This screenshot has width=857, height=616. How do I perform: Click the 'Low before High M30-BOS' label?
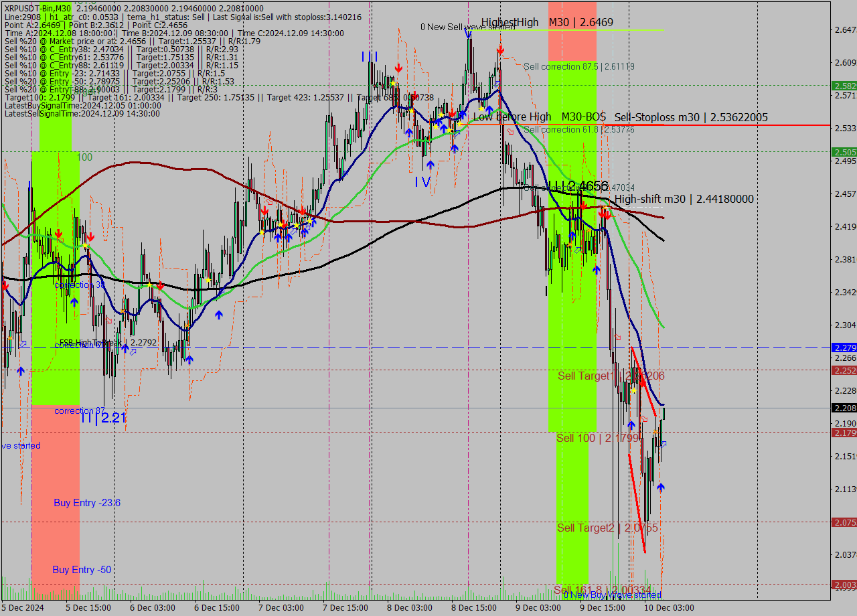point(540,117)
